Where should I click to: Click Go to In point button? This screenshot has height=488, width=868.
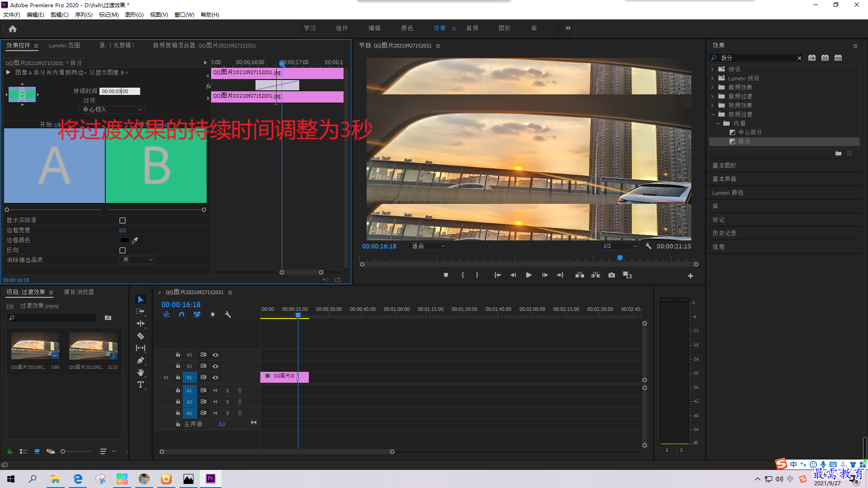(x=497, y=275)
